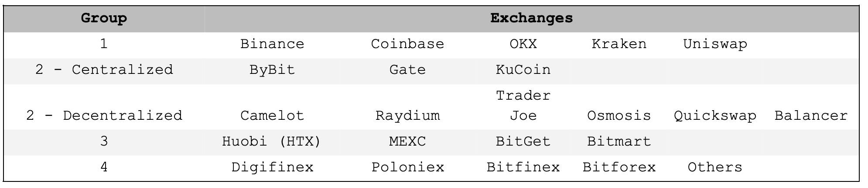This screenshot has height=188, width=868.
Task: Select the 2 - Centralized row label
Action: (x=104, y=70)
